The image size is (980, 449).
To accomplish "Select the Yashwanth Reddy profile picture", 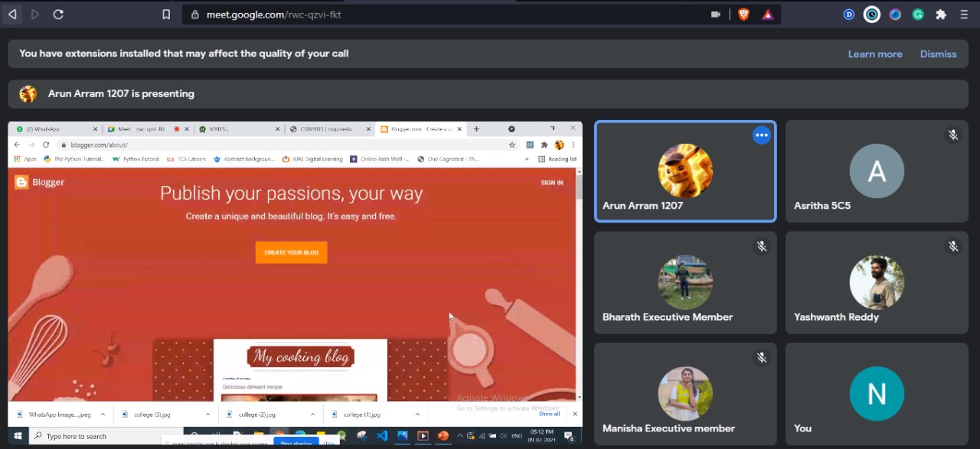I will click(x=877, y=282).
